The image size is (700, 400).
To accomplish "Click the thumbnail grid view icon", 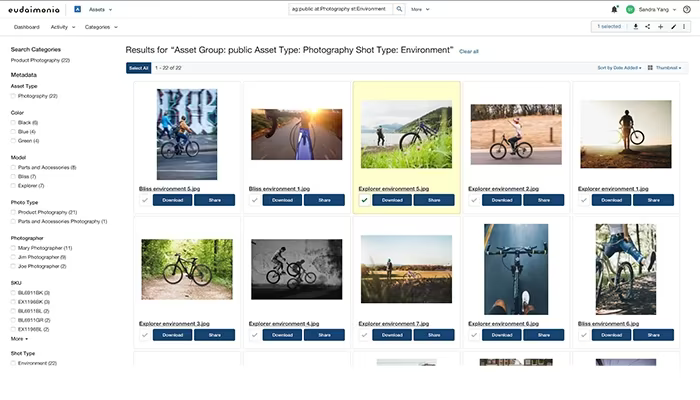I will tap(650, 68).
